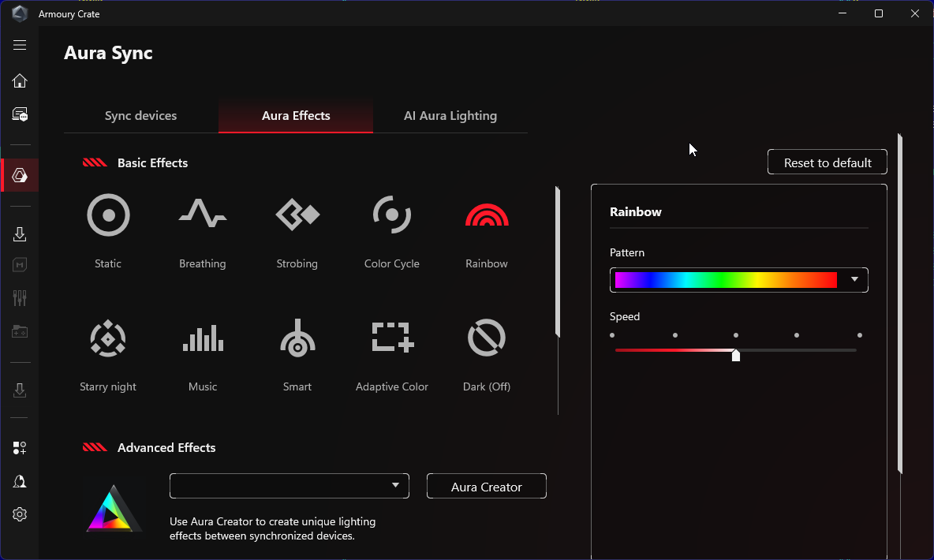934x560 pixels.
Task: Select the Smart effect icon
Action: 297,338
